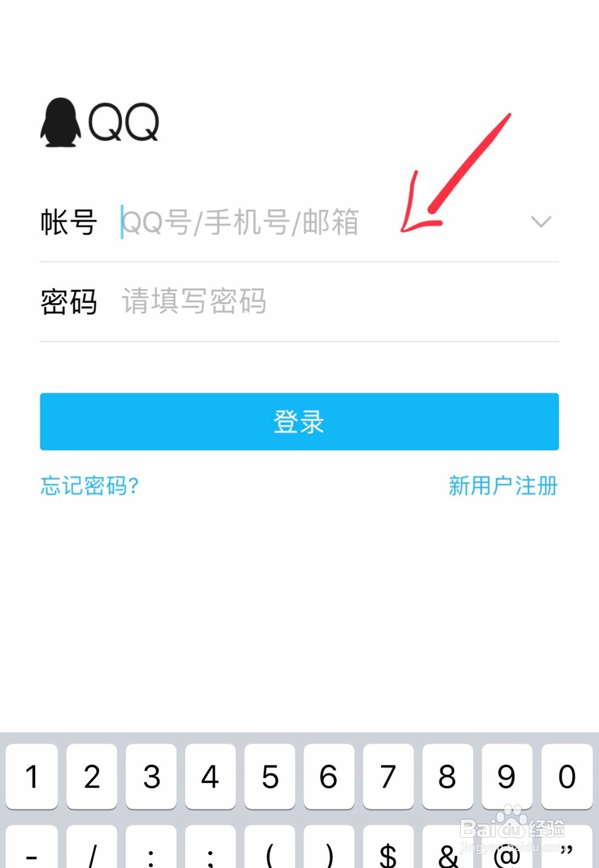Tap the dollar sign key
The height and width of the screenshot is (868, 599).
(x=388, y=848)
